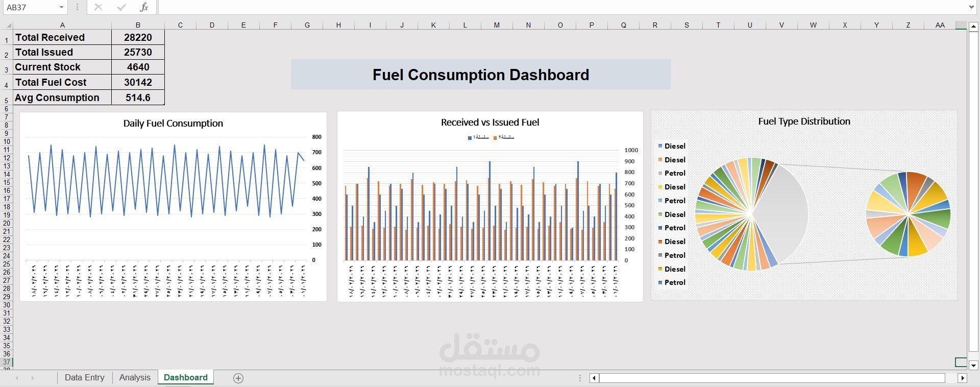Click the cell with value 25730
The image size is (980, 387).
[138, 52]
